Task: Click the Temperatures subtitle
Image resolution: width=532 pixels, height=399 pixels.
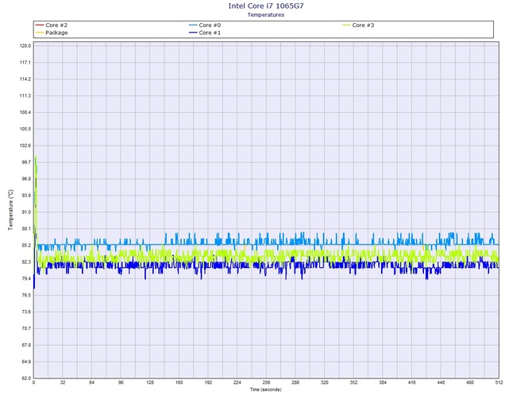Action: point(266,14)
